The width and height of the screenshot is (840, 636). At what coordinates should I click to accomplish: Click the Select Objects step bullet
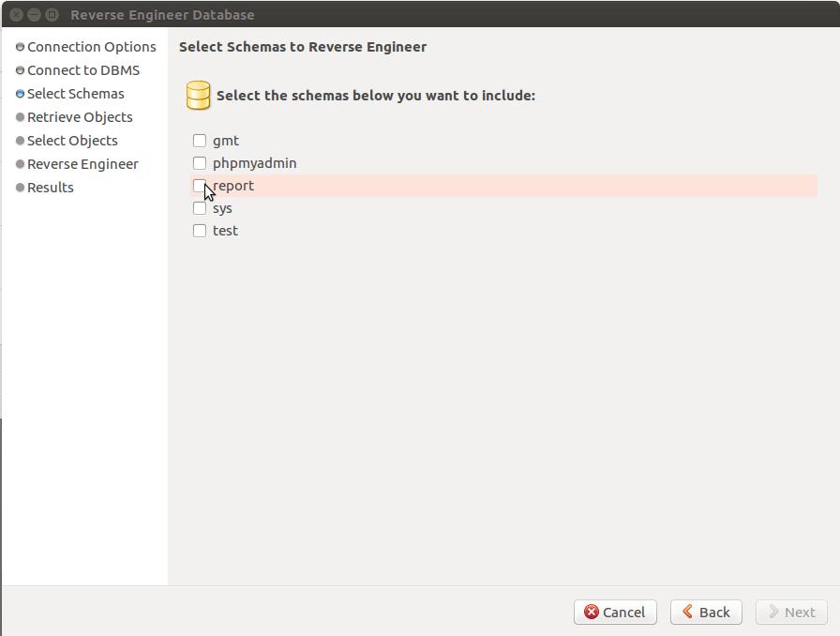(20, 141)
